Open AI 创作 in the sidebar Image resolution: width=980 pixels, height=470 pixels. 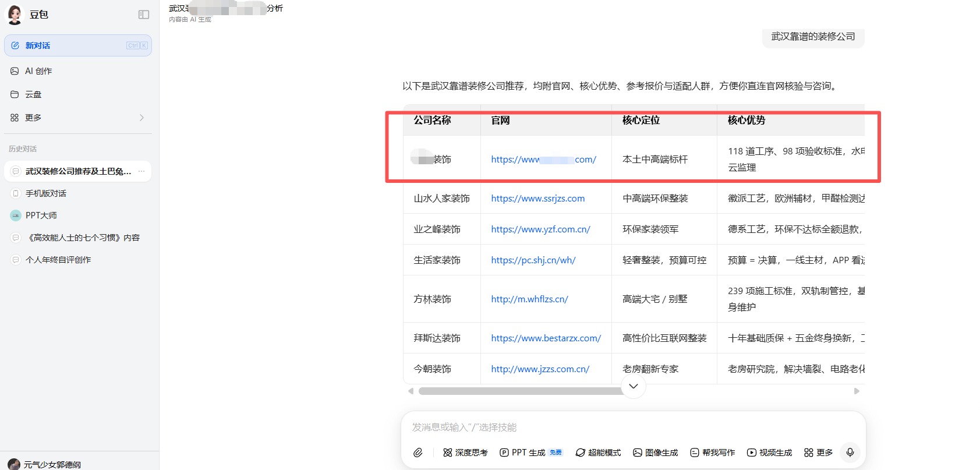pos(38,71)
